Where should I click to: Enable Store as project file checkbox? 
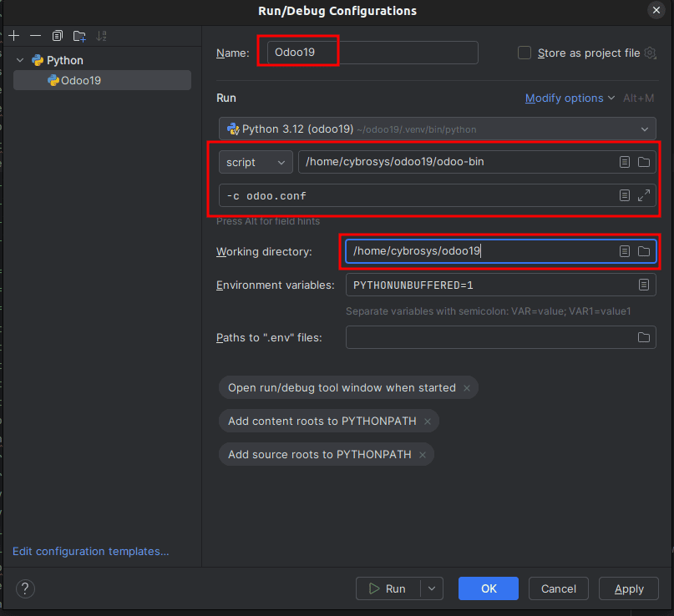[525, 53]
